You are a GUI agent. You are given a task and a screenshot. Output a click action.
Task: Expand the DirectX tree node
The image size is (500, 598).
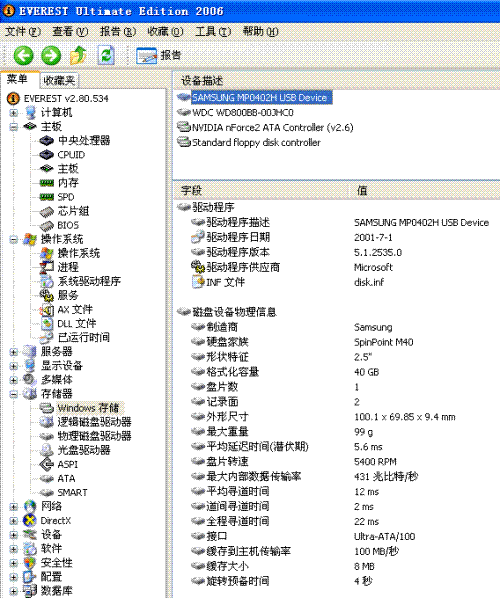click(x=13, y=521)
